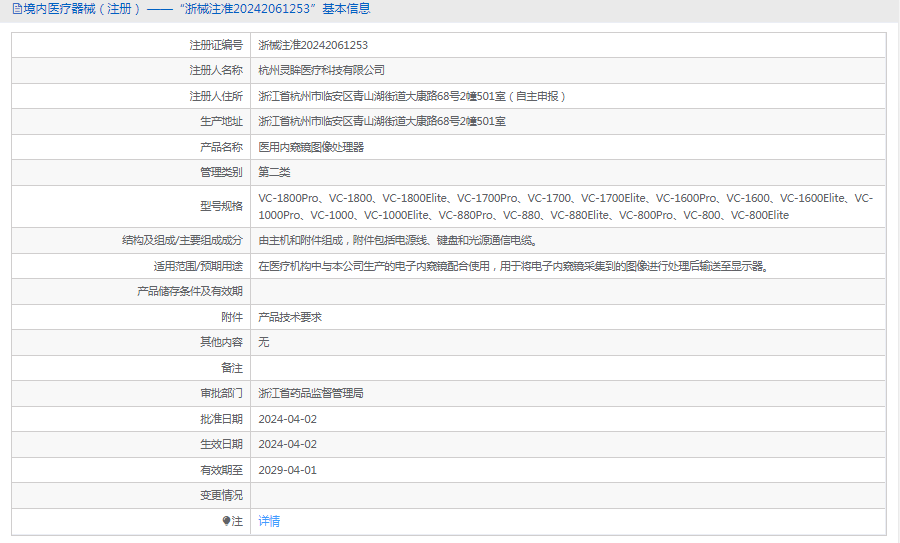
Task: Click the 适用范围/预期用途 label
Action: point(198,266)
